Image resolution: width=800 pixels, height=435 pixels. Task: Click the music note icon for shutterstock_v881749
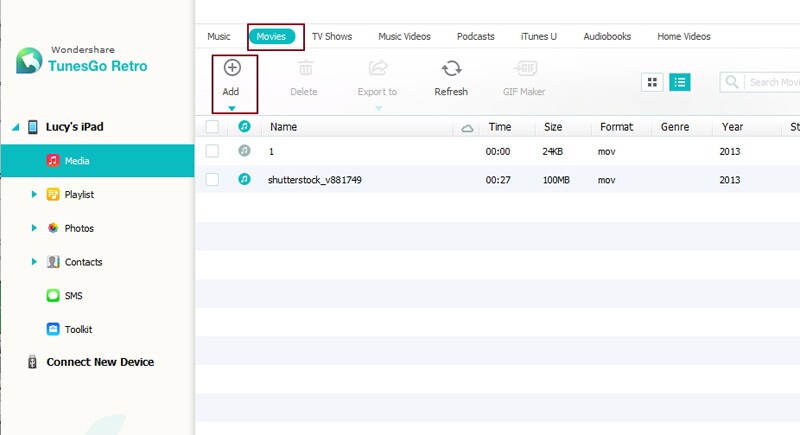pyautogui.click(x=244, y=179)
